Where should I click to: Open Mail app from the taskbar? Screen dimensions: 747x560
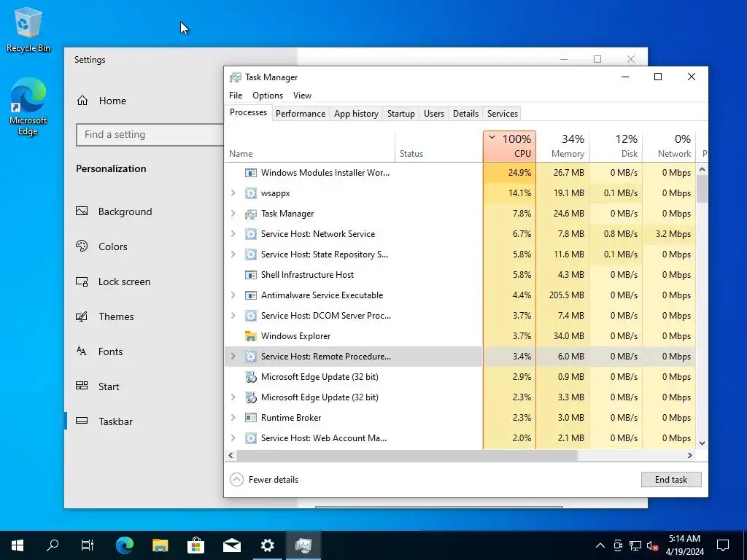[231, 545]
